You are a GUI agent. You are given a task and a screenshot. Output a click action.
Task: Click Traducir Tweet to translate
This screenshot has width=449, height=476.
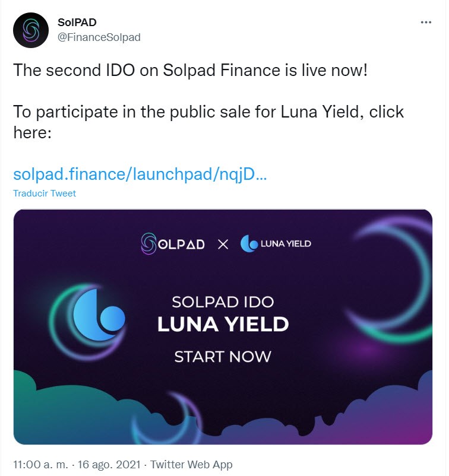pos(45,193)
